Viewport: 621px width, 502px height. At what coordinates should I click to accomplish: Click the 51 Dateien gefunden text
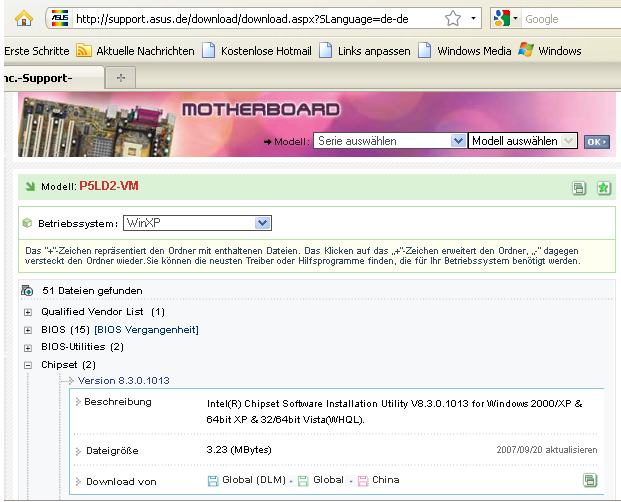click(x=92, y=291)
